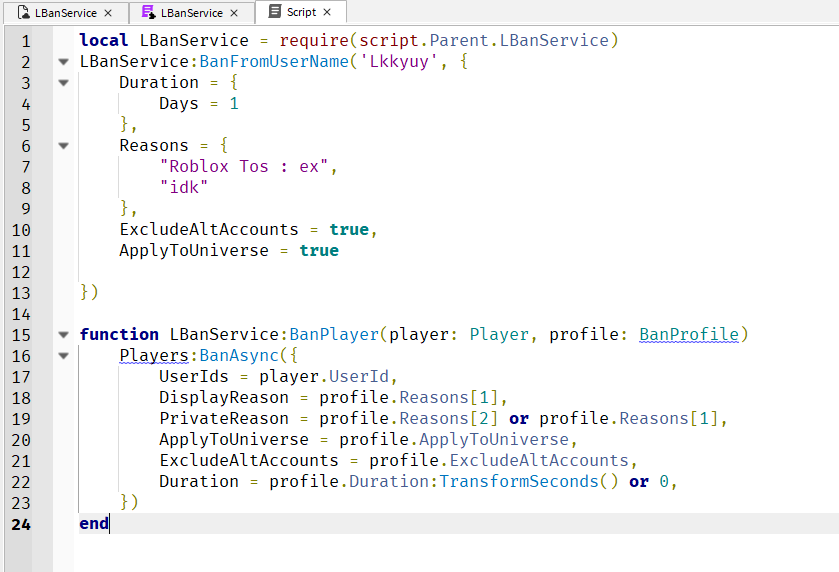
Task: Click the 'Lkkyuy' string on line 2
Action: point(399,62)
